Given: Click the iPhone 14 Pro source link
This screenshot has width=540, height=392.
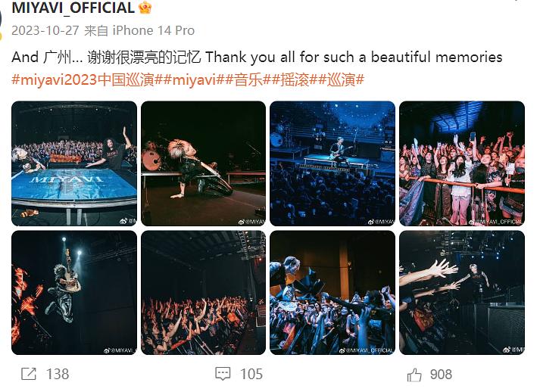Looking at the screenshot, I should 154,30.
